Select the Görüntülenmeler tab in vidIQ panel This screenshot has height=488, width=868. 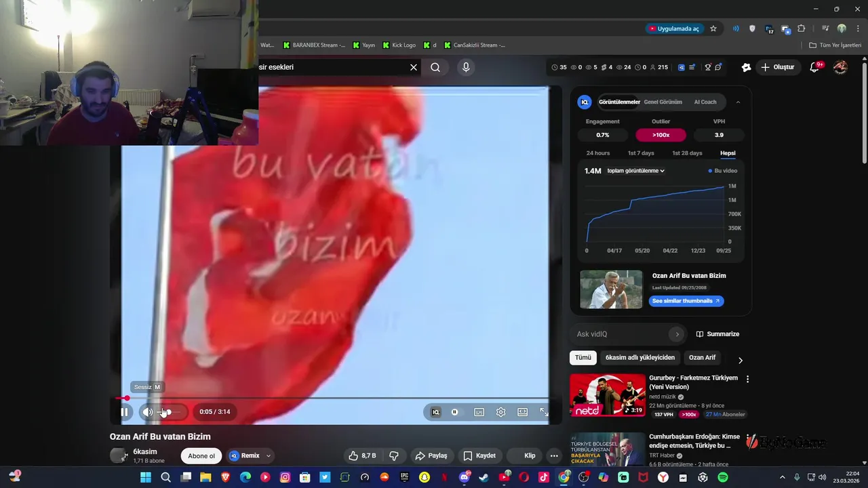[619, 102]
